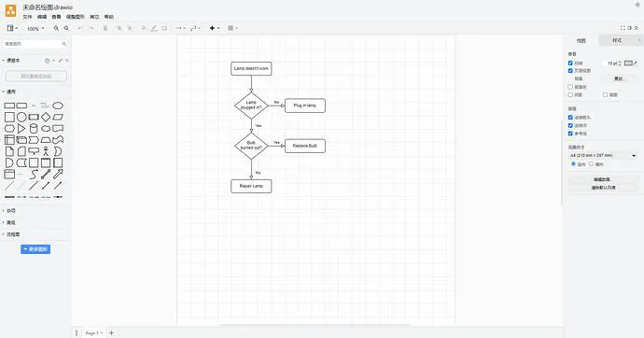Select the actor stick figure shape
The height and width of the screenshot is (338, 644).
point(46,151)
